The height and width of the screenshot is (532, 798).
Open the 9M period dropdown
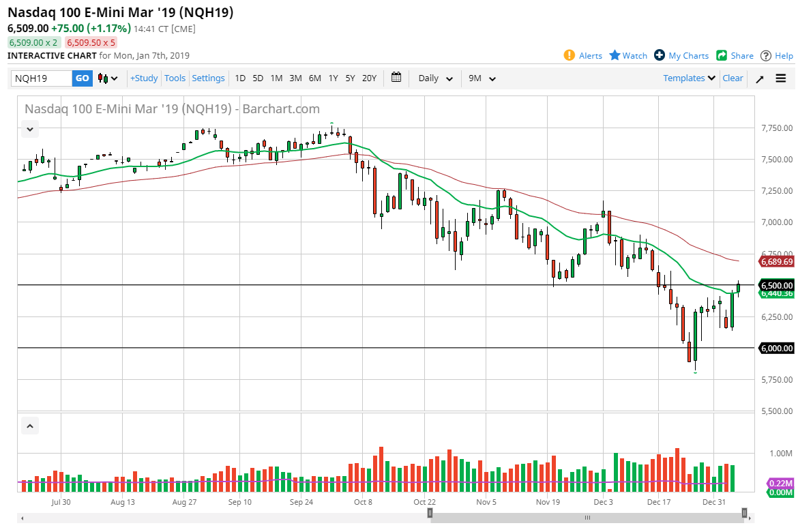point(482,78)
